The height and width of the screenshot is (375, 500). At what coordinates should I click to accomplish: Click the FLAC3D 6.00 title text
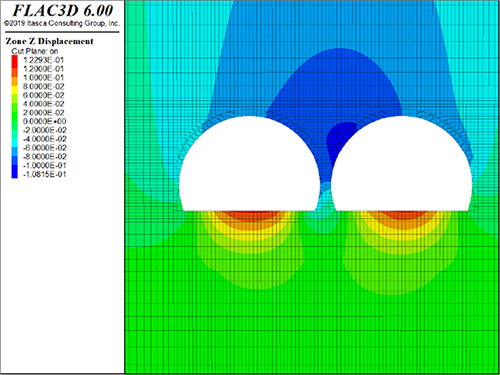[x=63, y=10]
